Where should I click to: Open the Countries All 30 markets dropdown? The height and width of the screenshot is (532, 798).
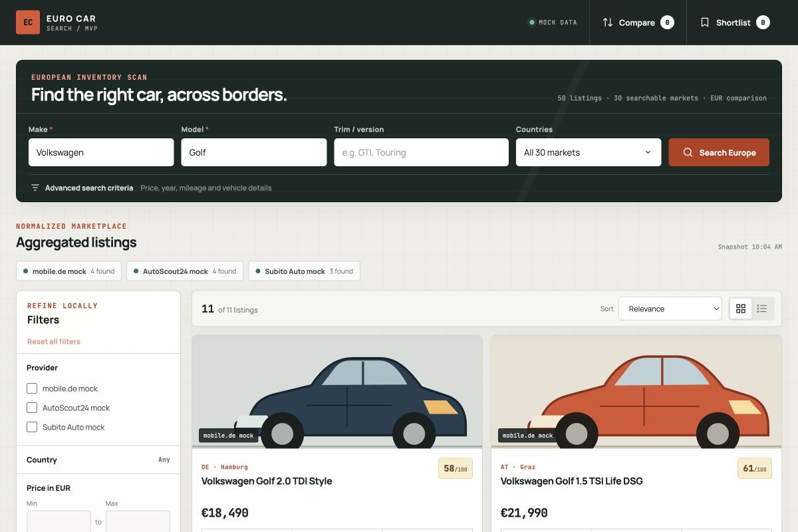point(589,152)
